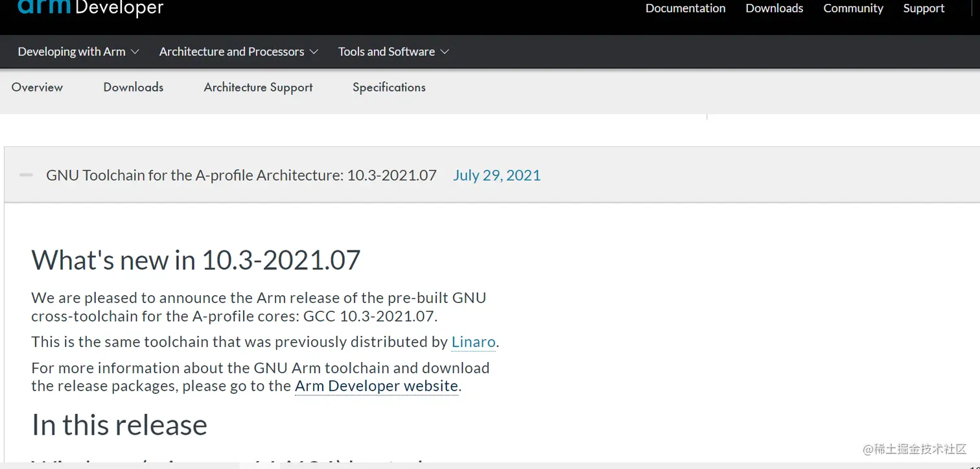Switch to the Overview tab

[37, 88]
